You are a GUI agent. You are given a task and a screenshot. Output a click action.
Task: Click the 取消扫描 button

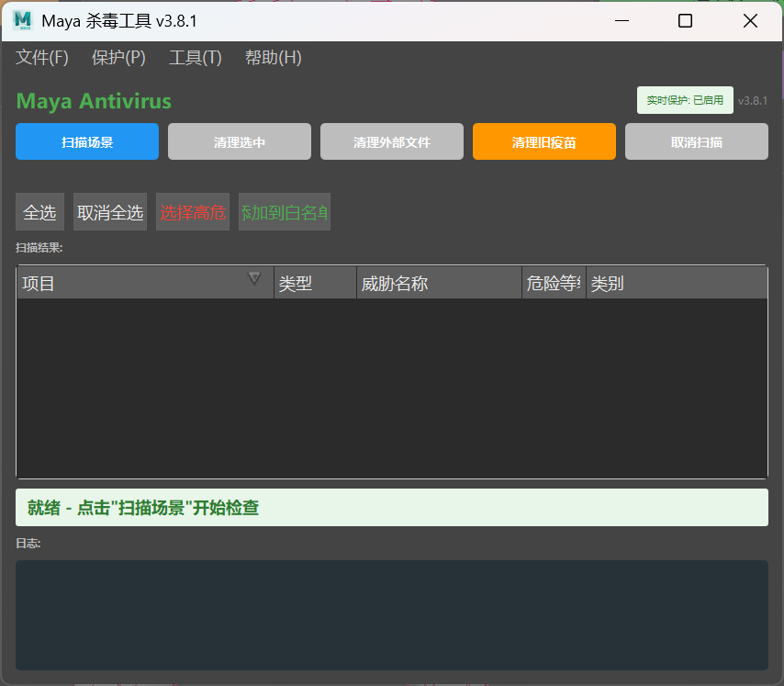[696, 141]
